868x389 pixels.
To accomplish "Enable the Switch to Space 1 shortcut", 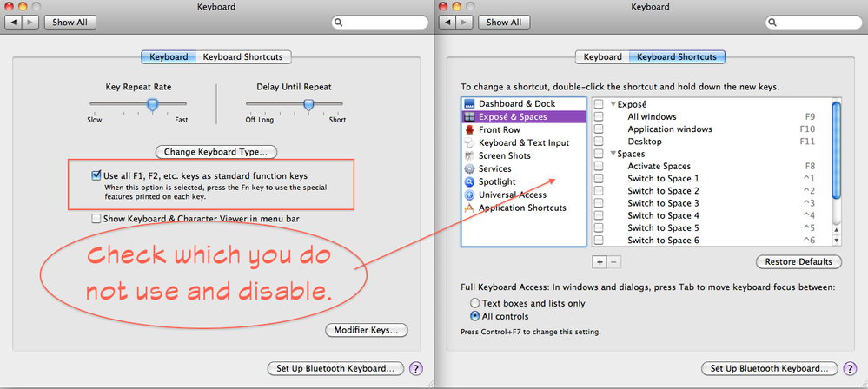I will coord(599,179).
